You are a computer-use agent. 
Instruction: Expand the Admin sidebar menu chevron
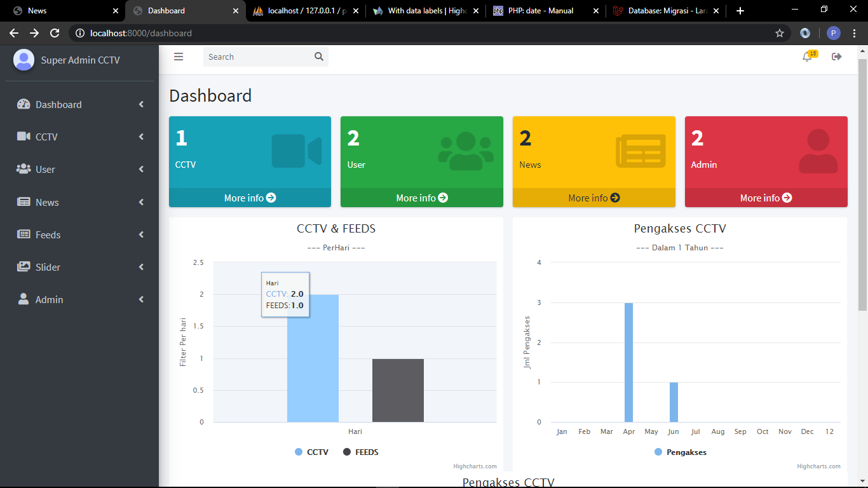pyautogui.click(x=141, y=299)
